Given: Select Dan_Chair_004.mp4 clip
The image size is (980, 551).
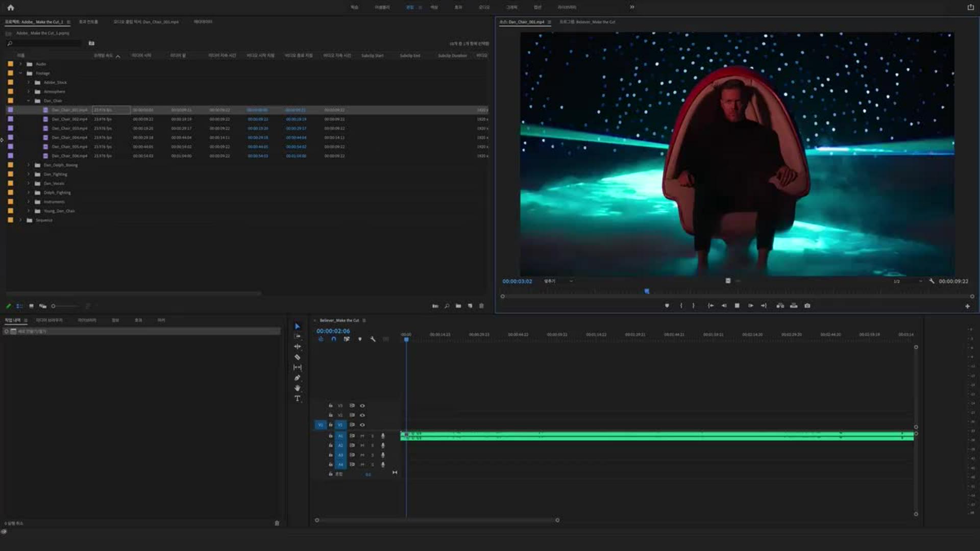Looking at the screenshot, I should [x=69, y=138].
